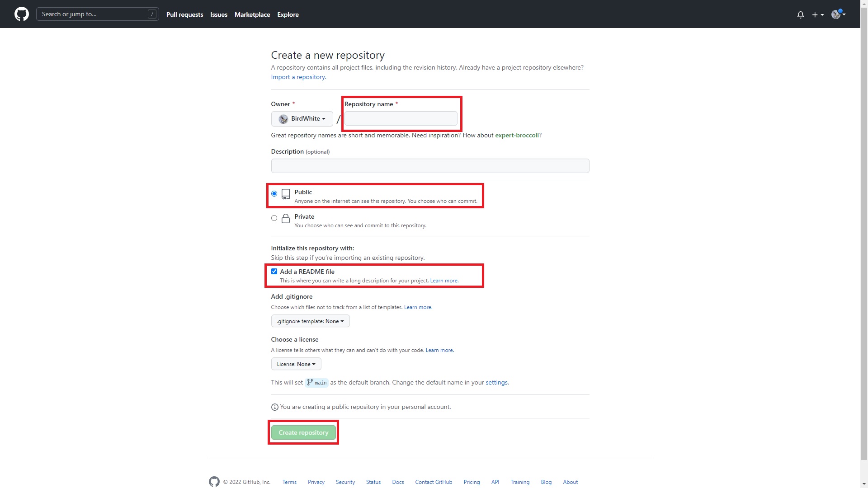Image resolution: width=868 pixels, height=488 pixels.
Task: Expand the .gitignore template dropdown
Action: [x=310, y=321]
